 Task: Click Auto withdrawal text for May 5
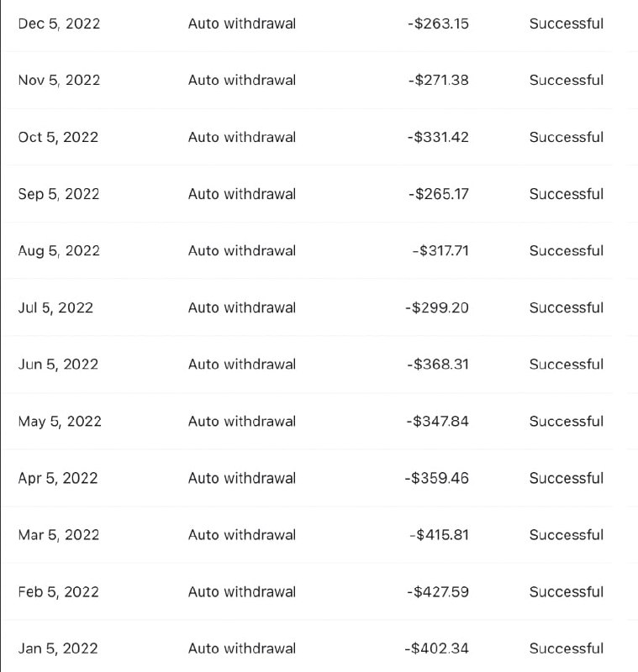tap(242, 422)
